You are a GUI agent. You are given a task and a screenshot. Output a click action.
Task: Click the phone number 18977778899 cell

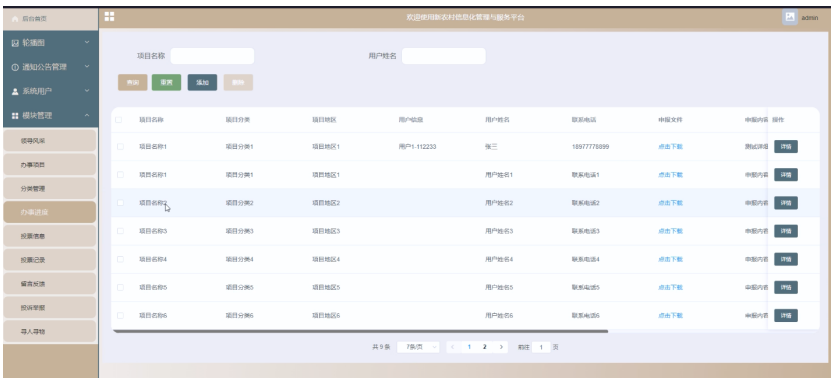click(x=590, y=147)
